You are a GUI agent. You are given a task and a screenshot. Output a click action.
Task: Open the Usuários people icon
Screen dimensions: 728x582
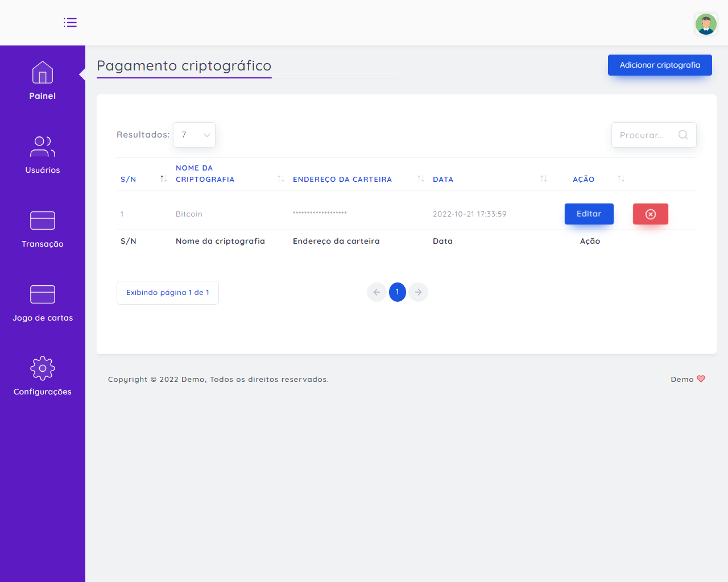[43, 147]
